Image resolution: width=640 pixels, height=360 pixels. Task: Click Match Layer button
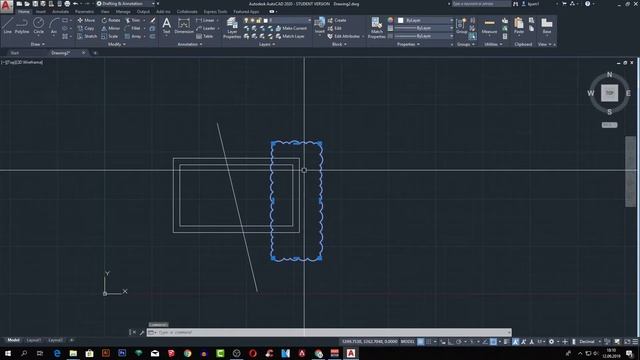pyautogui.click(x=290, y=36)
